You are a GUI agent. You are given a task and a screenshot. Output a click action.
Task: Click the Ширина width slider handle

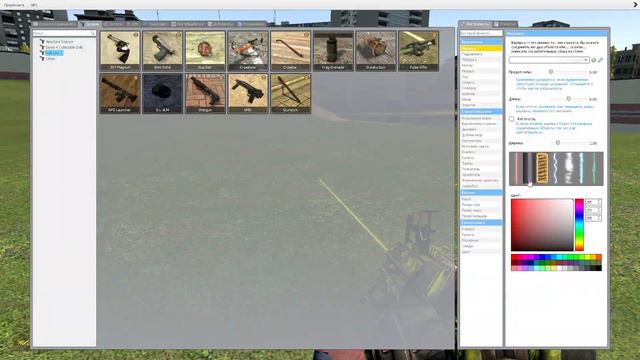(x=558, y=143)
